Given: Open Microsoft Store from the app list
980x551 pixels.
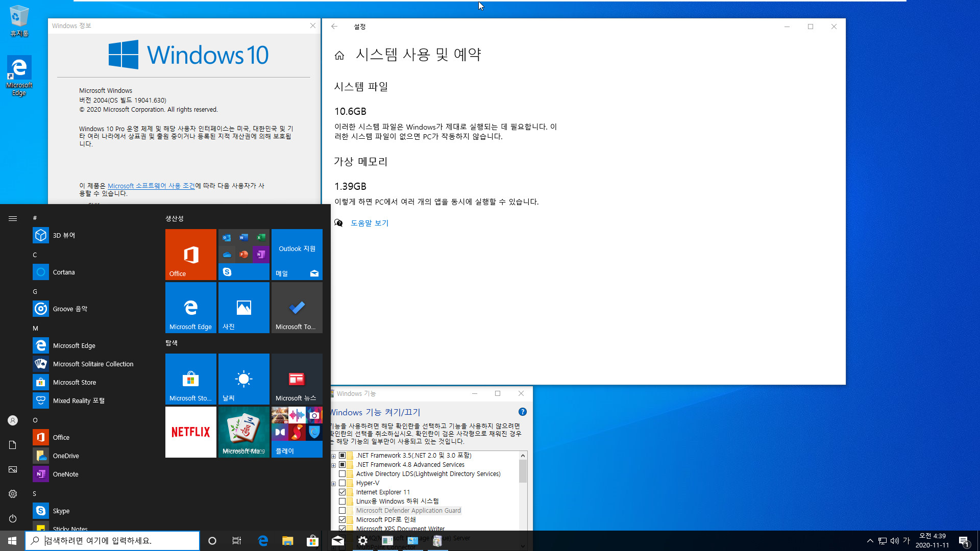Looking at the screenshot, I should point(92,382).
